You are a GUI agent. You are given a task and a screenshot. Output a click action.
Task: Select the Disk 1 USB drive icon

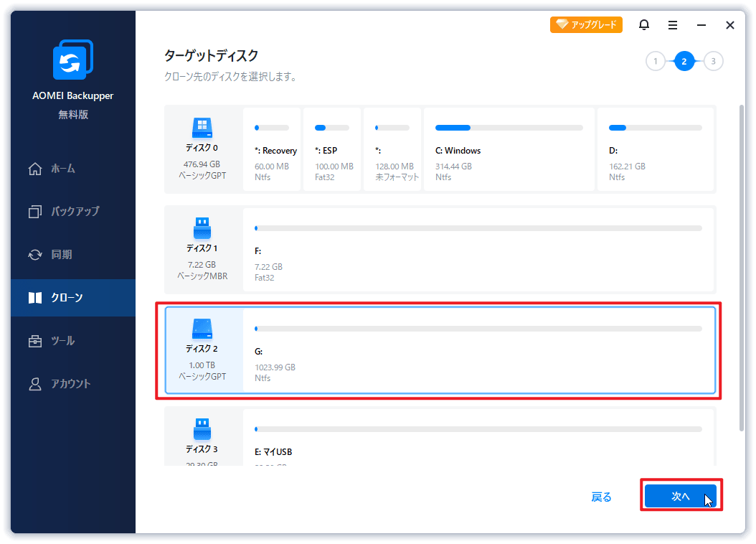click(202, 228)
